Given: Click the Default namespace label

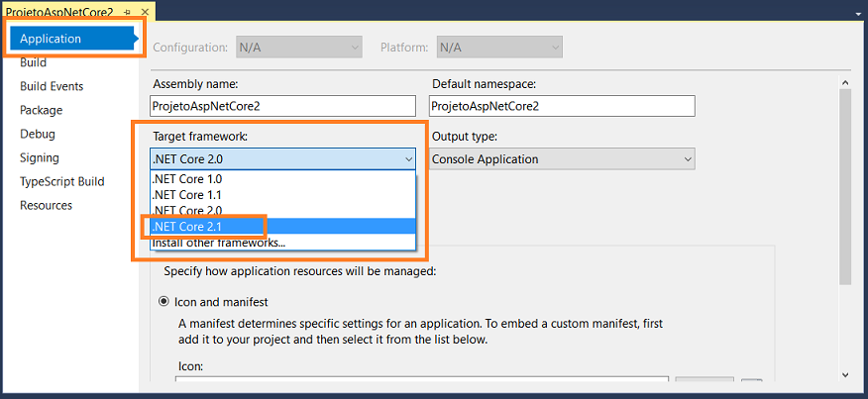Looking at the screenshot, I should [x=485, y=84].
